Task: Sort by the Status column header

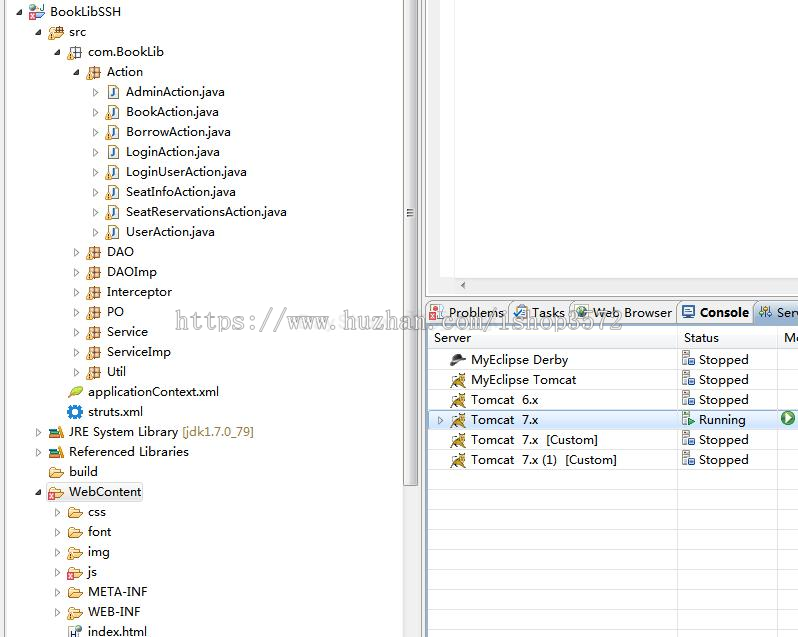Action: 728,338
